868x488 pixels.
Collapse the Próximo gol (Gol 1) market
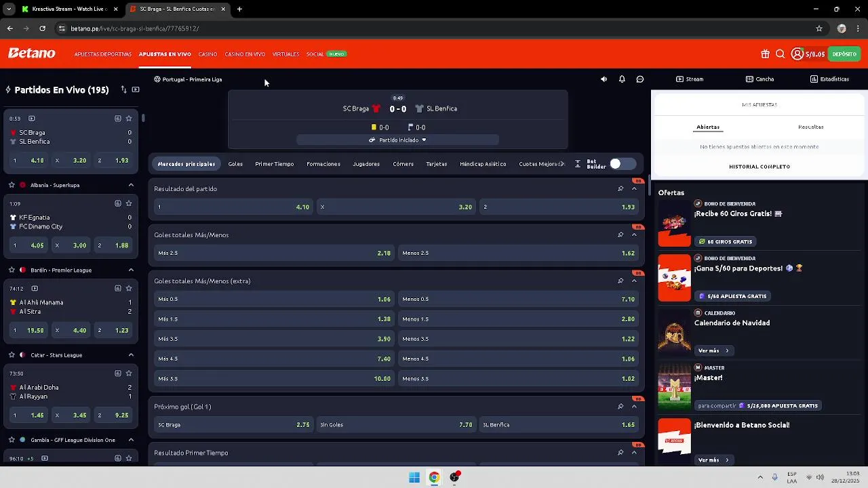click(634, 407)
